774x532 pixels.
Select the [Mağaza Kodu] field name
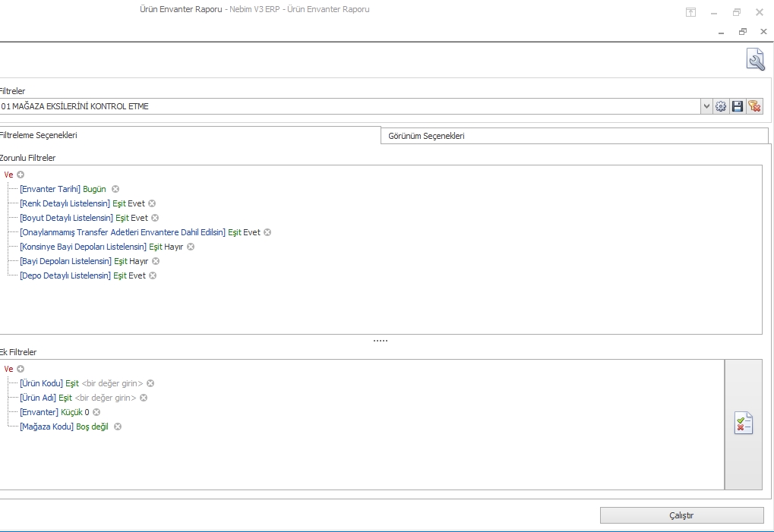pos(46,427)
